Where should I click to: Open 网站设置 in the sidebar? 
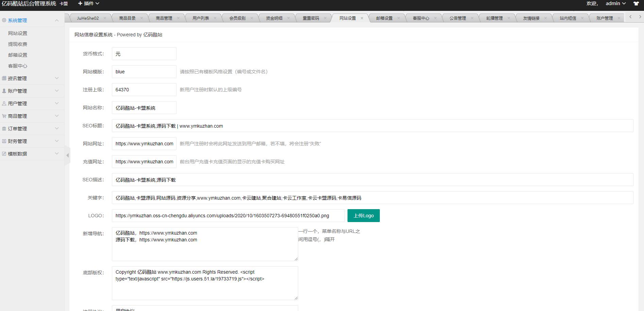(18, 33)
